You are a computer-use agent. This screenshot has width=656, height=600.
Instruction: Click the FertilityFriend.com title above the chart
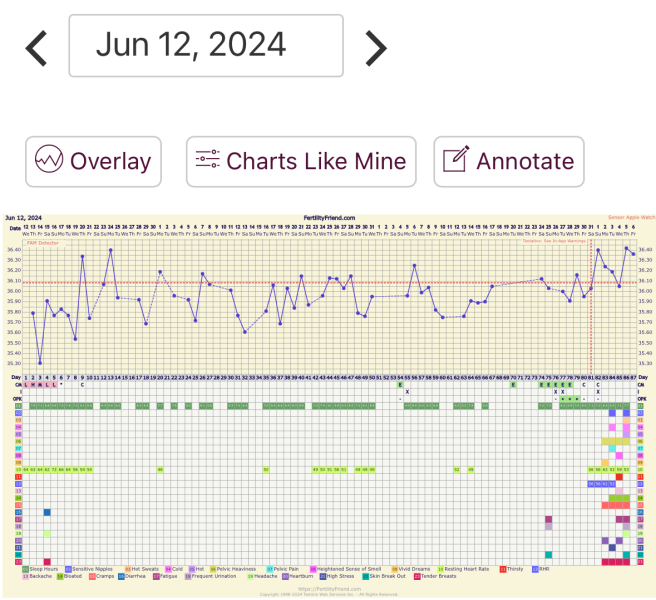[329, 217]
